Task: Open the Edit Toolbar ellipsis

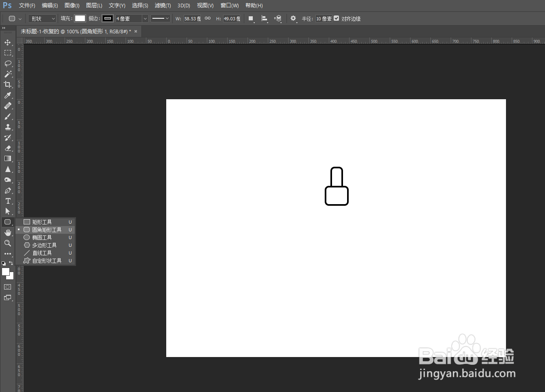Action: pos(8,254)
